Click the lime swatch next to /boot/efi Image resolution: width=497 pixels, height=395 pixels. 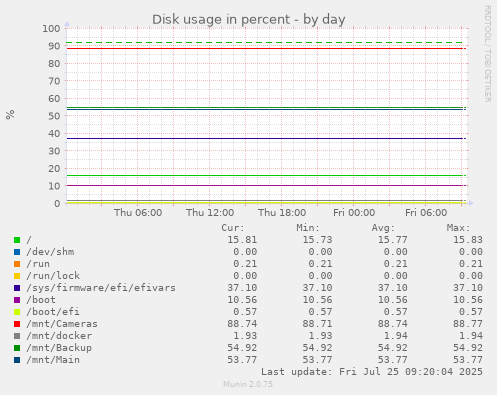pos(17,312)
